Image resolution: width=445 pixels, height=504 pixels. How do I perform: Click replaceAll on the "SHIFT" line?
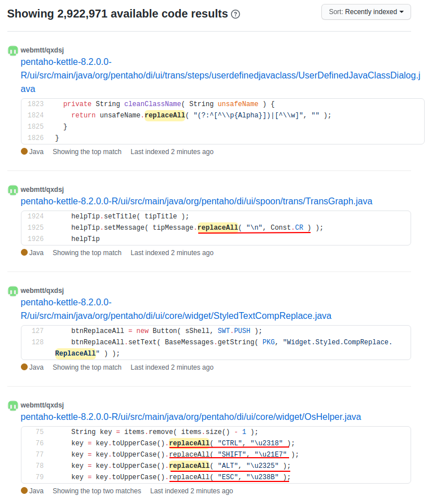[x=189, y=454]
